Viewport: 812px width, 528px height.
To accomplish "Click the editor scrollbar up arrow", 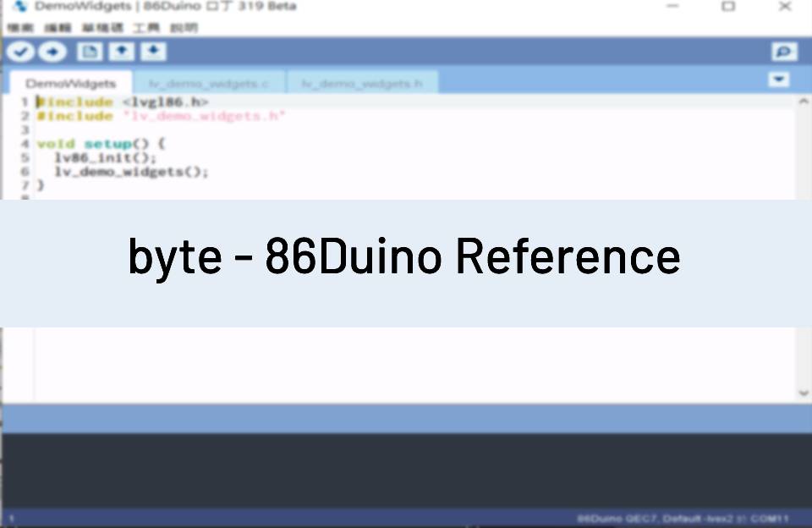I will (x=804, y=102).
